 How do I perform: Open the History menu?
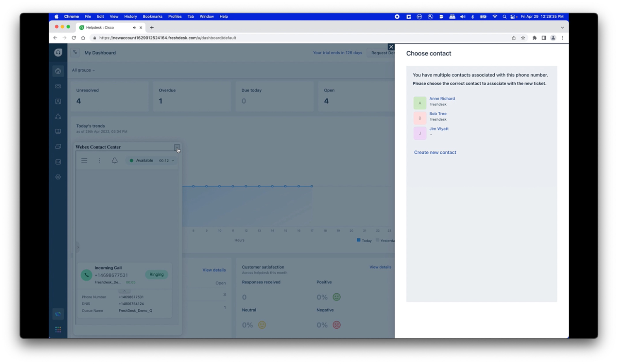(130, 16)
